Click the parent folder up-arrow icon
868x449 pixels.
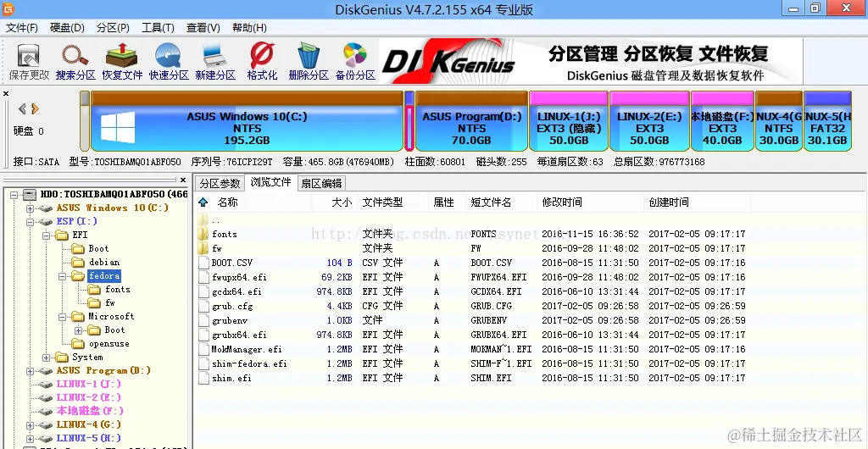[x=203, y=202]
